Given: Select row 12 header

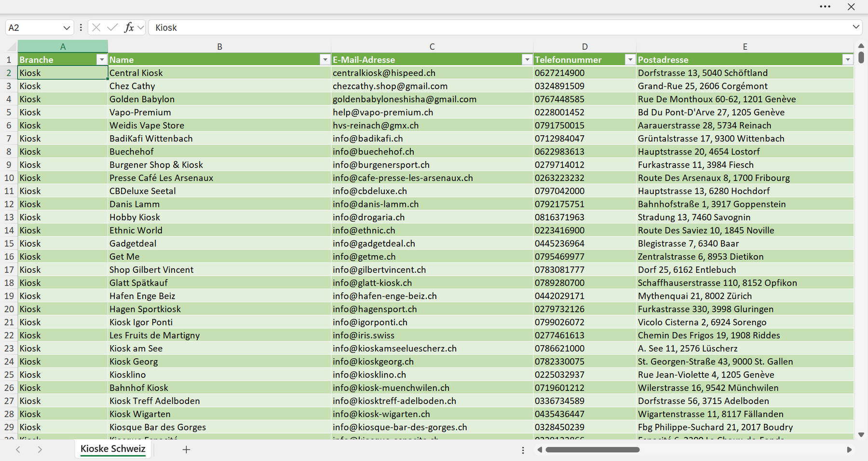Looking at the screenshot, I should [x=9, y=204].
